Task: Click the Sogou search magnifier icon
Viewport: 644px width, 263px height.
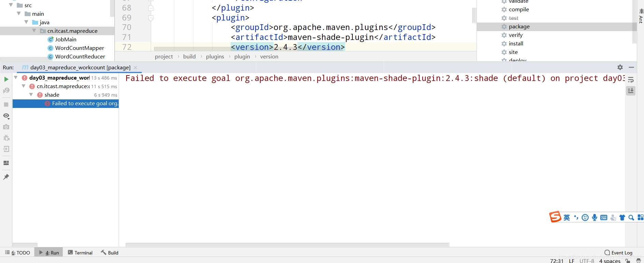Action: tap(631, 218)
